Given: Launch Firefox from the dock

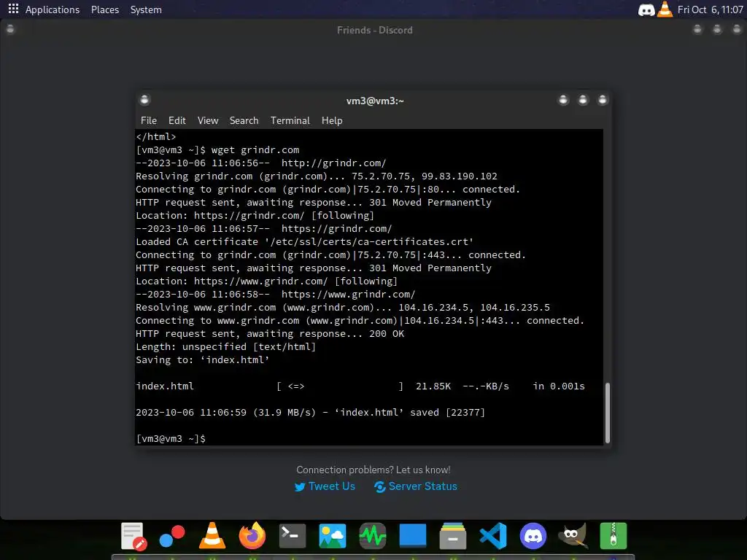Looking at the screenshot, I should (252, 536).
